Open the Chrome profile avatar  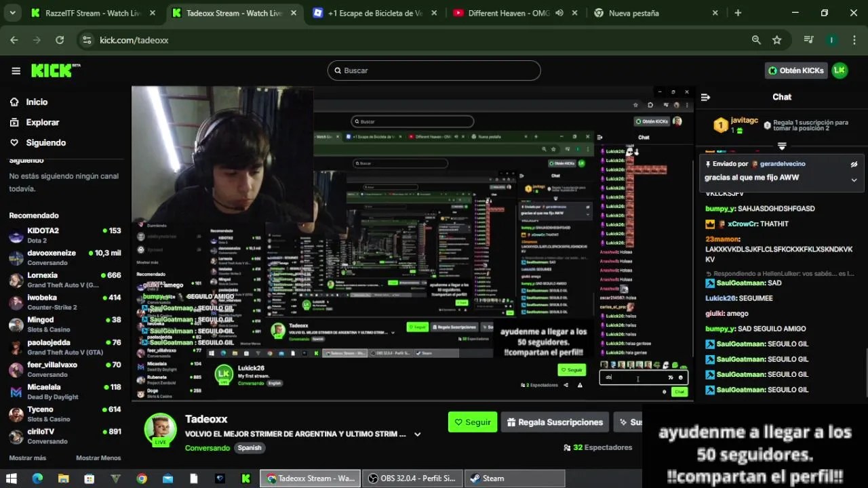831,40
